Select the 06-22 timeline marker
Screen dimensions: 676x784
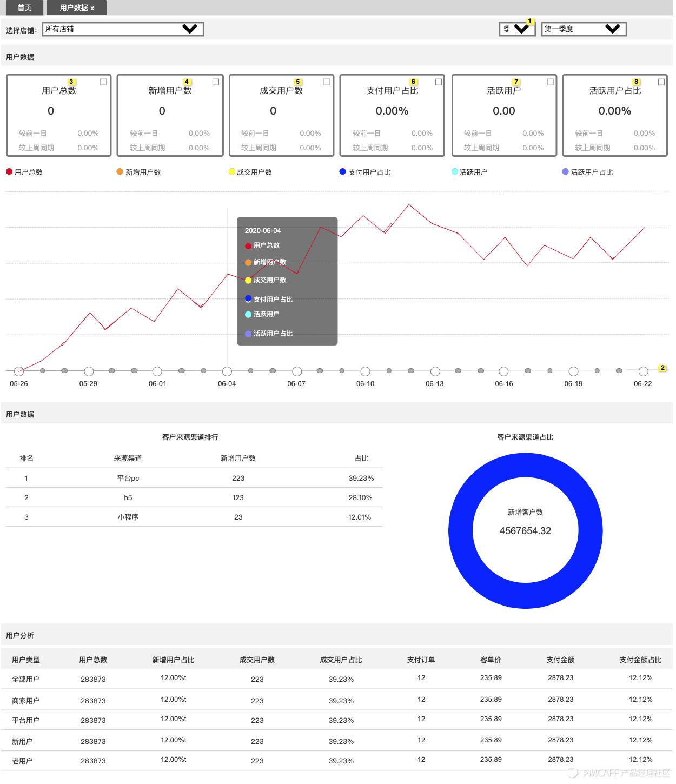[x=643, y=371]
